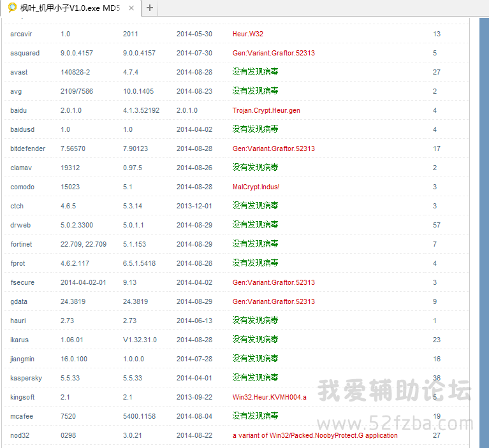Screen dimensions: 489x448
Task: Click the nod32 NoobyProtect.G detection text
Action: point(315,435)
